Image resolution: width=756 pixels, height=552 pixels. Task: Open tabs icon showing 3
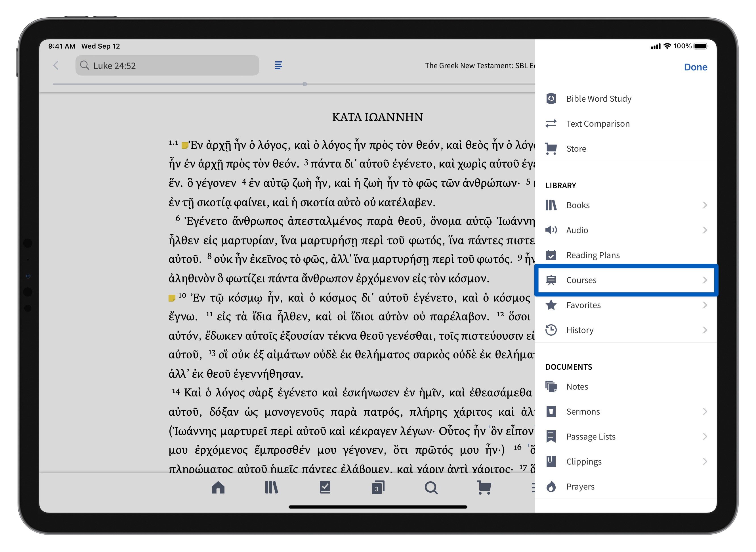click(x=378, y=488)
